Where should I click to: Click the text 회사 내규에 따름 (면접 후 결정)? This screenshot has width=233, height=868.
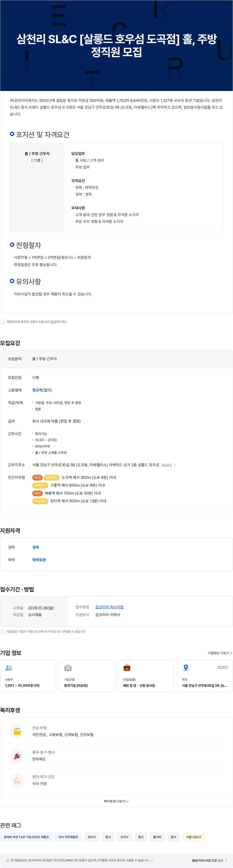[56, 421]
